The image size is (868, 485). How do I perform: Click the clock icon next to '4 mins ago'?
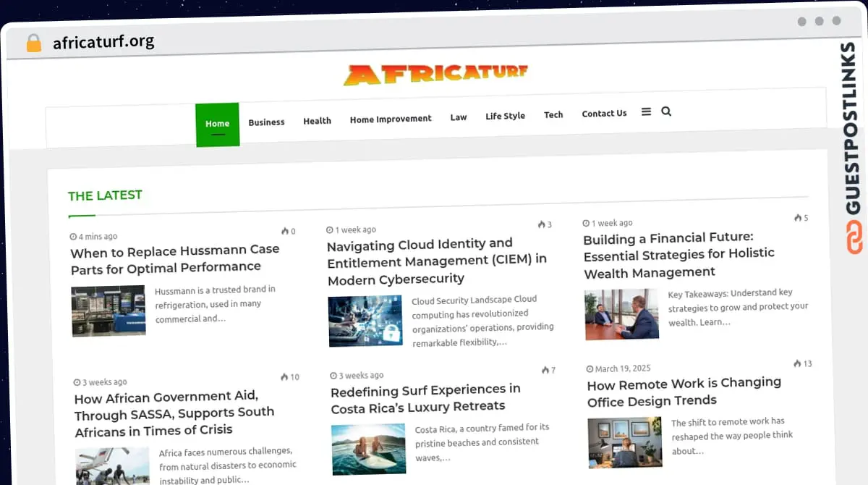(72, 236)
